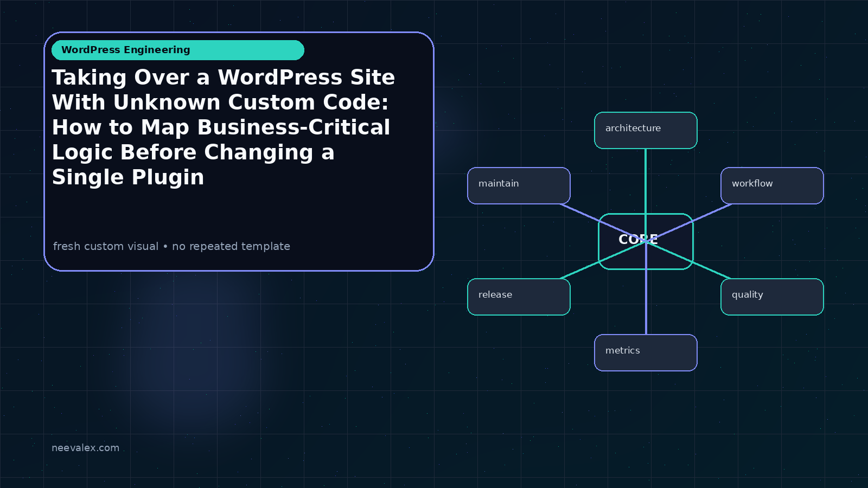Select the metrics node
Screen dimensions: 868x488
click(x=646, y=352)
